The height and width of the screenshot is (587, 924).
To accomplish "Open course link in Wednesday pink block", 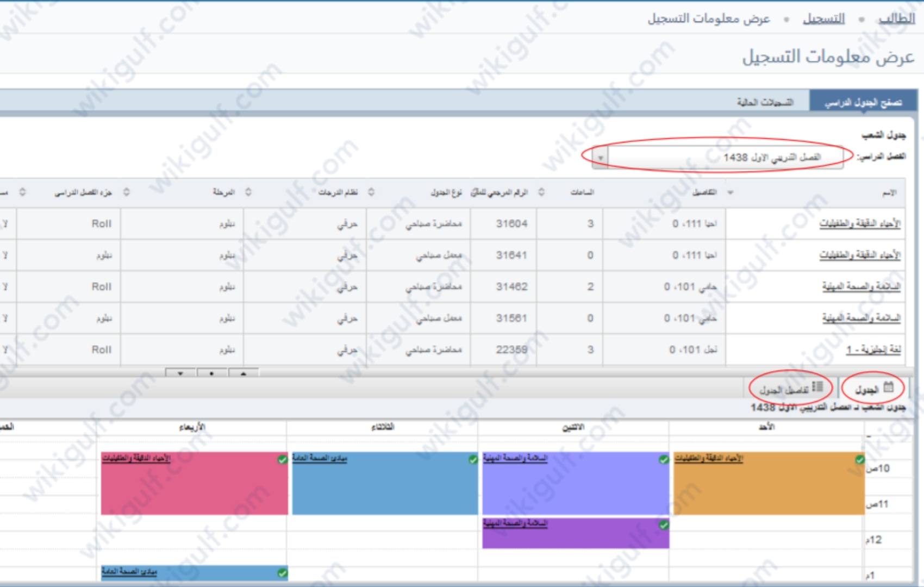I will click(x=136, y=459).
